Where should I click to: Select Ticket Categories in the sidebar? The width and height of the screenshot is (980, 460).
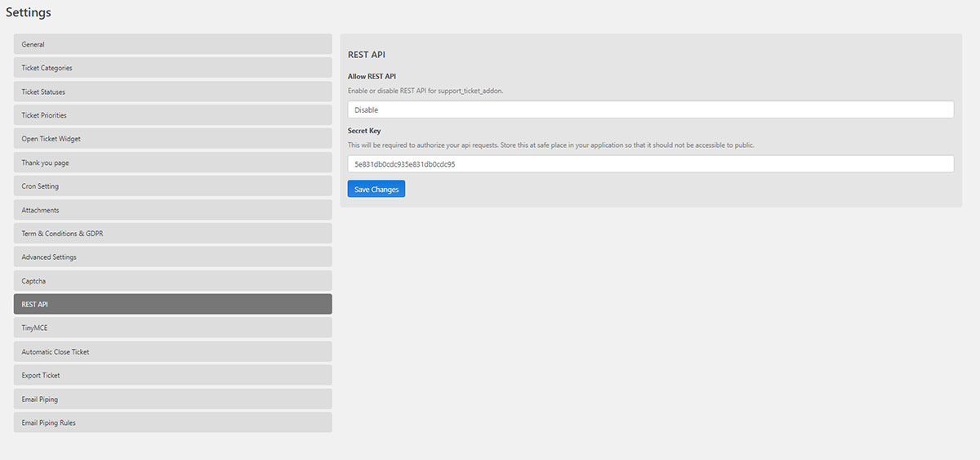(x=172, y=68)
